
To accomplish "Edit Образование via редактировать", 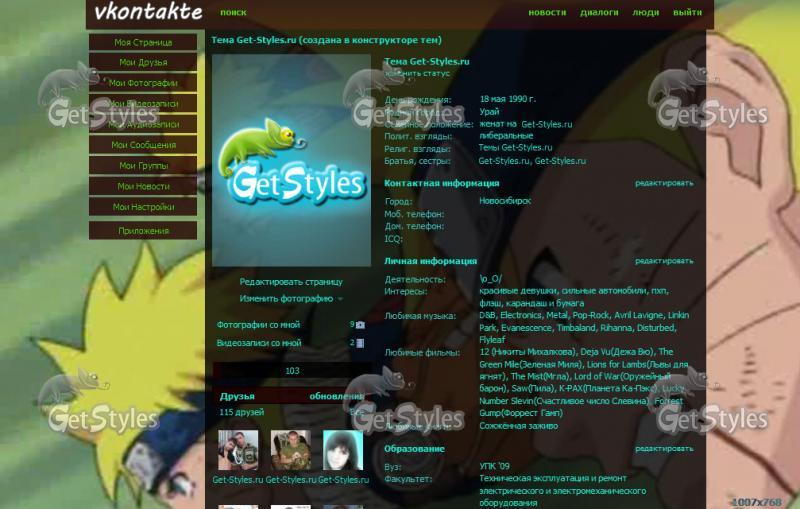I will click(x=664, y=448).
